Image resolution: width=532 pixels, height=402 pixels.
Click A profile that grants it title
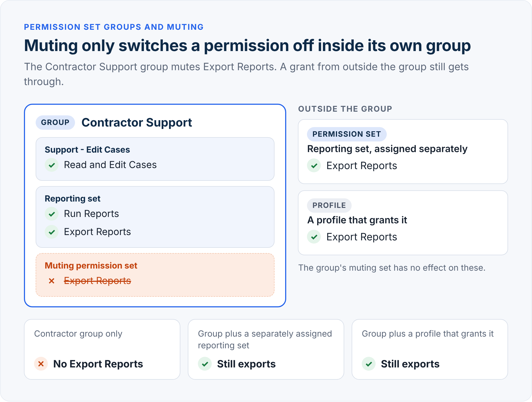(357, 220)
